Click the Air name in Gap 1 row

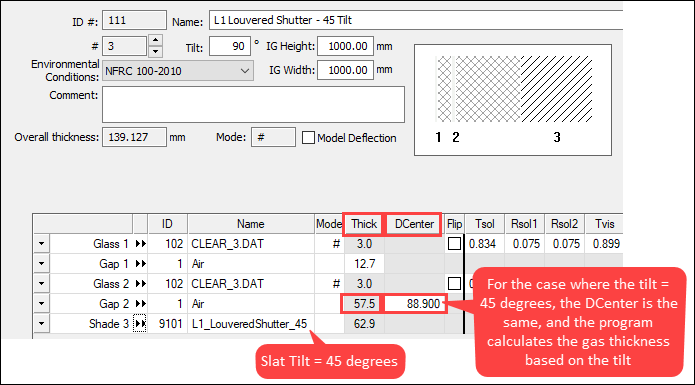point(198,264)
